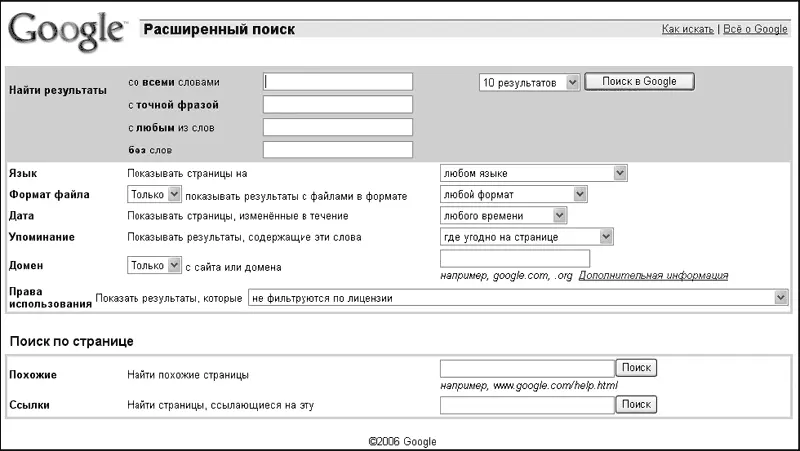The width and height of the screenshot is (800, 451).
Task: Focus the 'с точной фразой' input field
Action: point(338,105)
